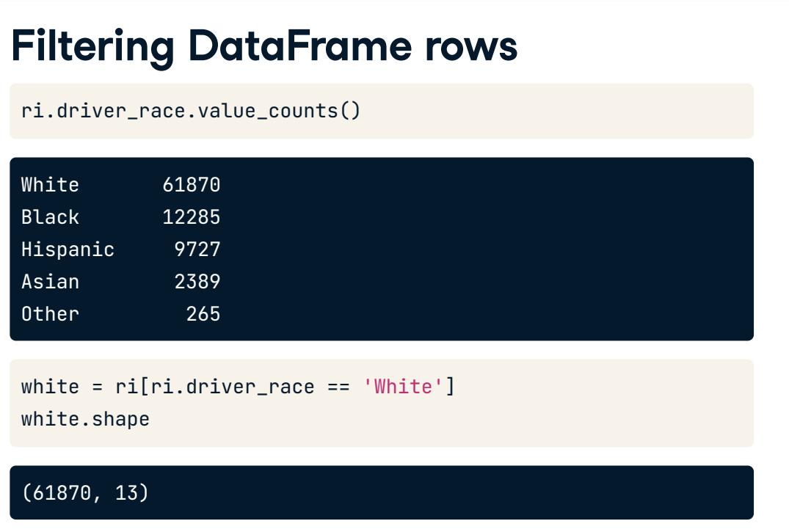The height and width of the screenshot is (532, 789).
Task: Click the pink 'White' string literal
Action: point(402,387)
